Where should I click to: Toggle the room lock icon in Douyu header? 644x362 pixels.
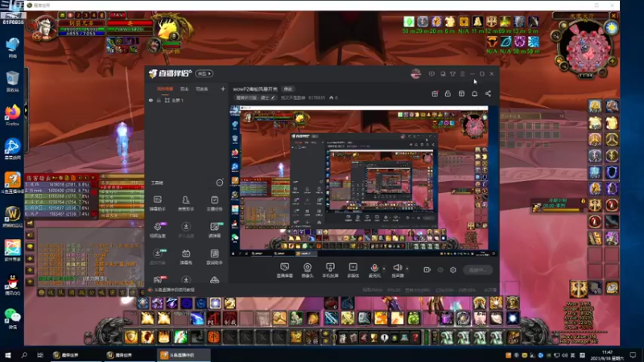click(x=448, y=93)
